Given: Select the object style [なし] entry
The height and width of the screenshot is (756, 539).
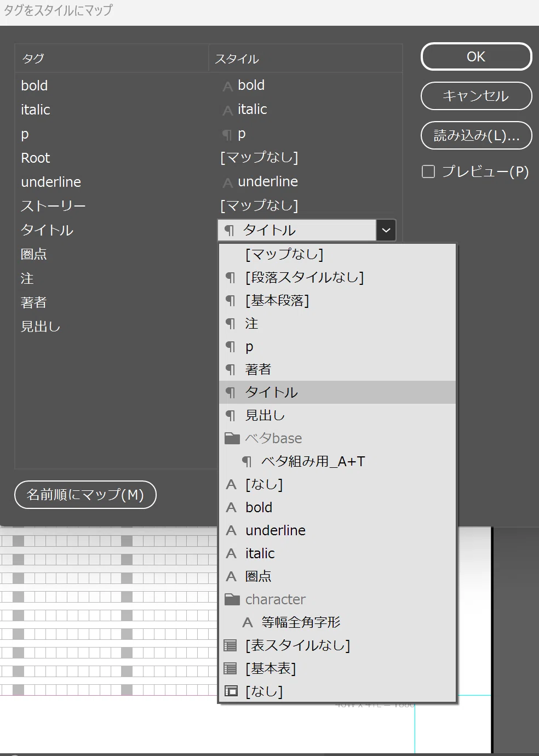Looking at the screenshot, I should (337, 691).
